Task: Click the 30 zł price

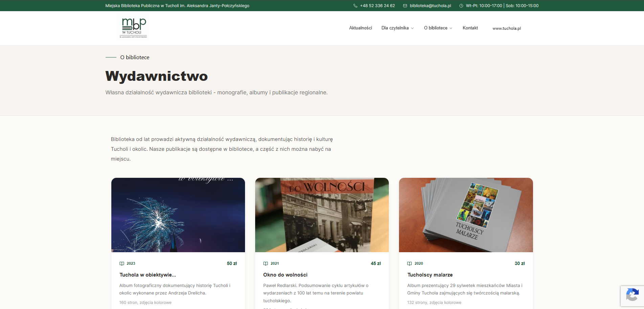Action: pyautogui.click(x=519, y=264)
